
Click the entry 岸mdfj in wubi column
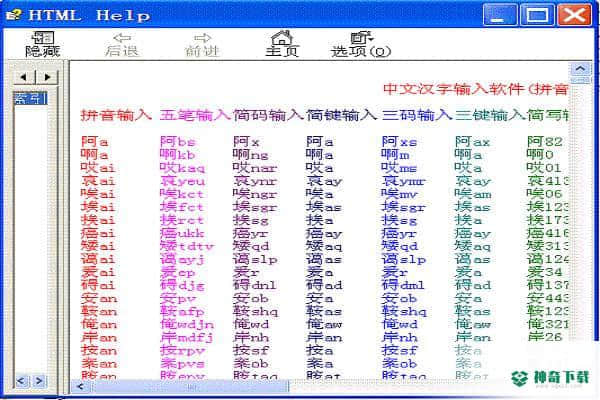[x=186, y=337]
